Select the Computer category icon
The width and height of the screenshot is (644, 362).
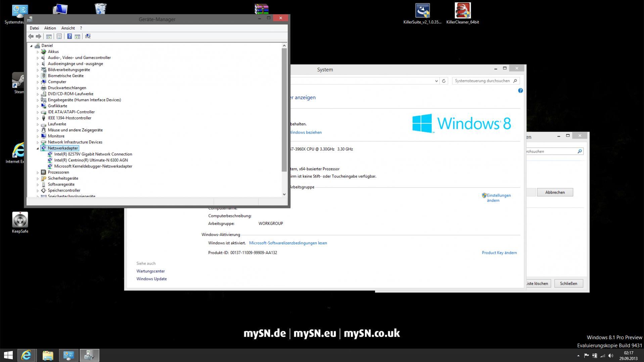click(x=44, y=82)
